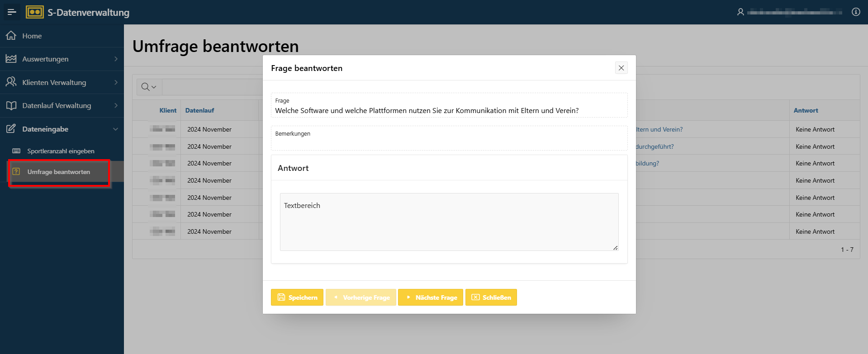Collapse the Dateneingabe section chevron
This screenshot has height=354, width=868.
tap(116, 129)
